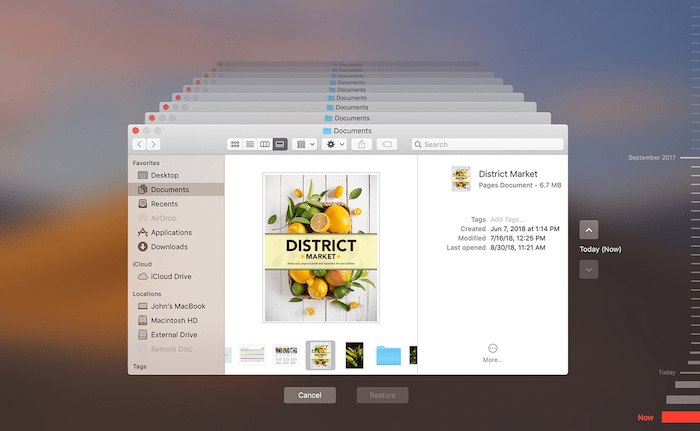Select External Drive in the sidebar
The width and height of the screenshot is (700, 431).
click(176, 335)
